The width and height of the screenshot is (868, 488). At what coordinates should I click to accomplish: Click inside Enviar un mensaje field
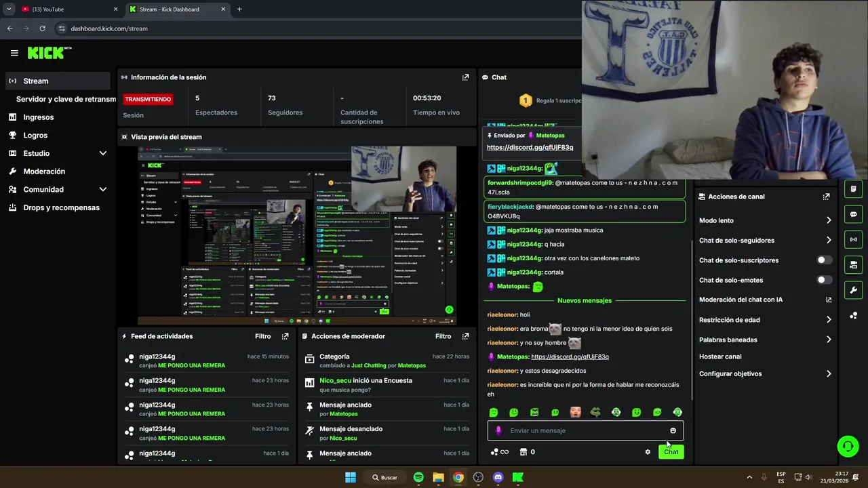(x=585, y=430)
